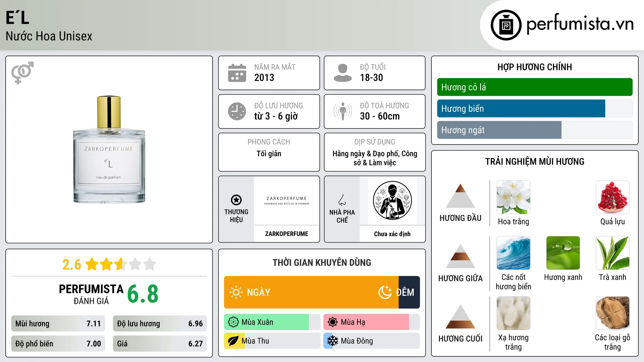Click the ZARKOPERFUME brand name label

pyautogui.click(x=286, y=234)
